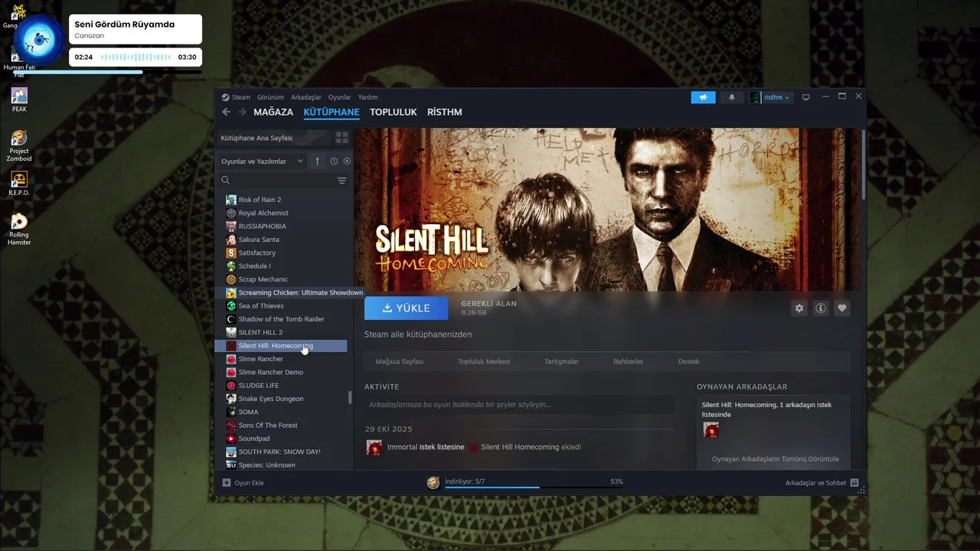The image size is (980, 551).
Task: Click the music widget waveform seek bar
Action: point(136,57)
